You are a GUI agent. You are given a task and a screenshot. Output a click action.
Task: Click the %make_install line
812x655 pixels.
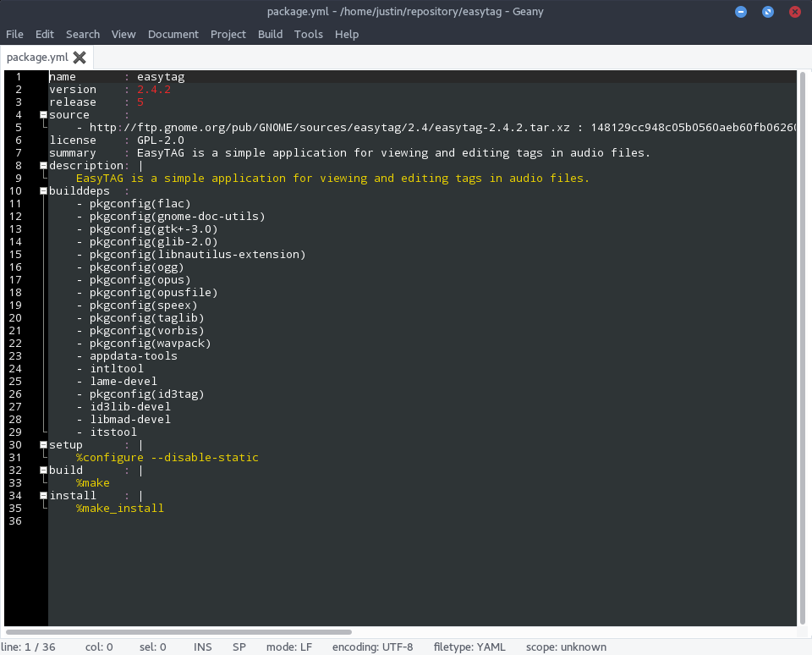(120, 509)
